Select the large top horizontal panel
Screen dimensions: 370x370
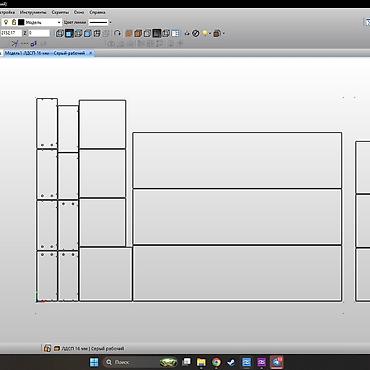(x=237, y=160)
